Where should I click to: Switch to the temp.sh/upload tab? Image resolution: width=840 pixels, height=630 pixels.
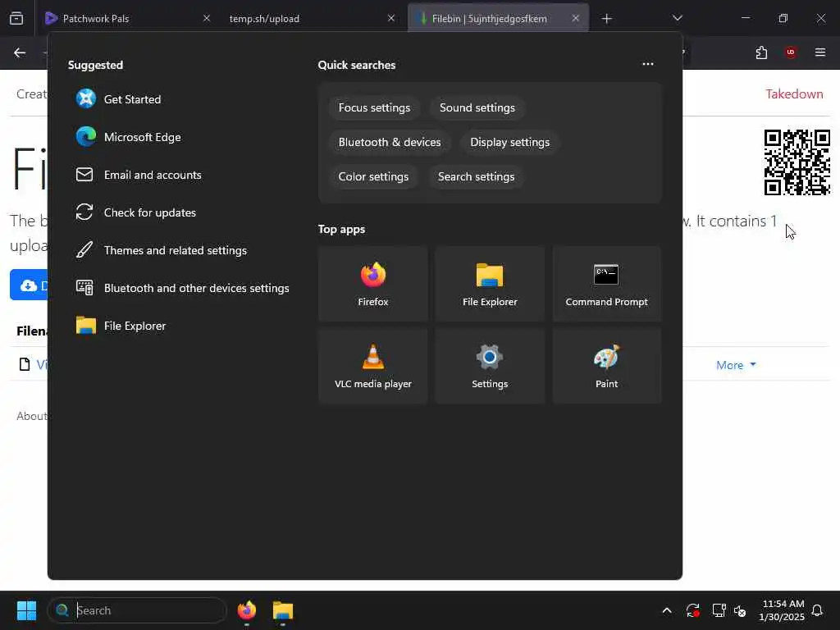[x=312, y=18]
